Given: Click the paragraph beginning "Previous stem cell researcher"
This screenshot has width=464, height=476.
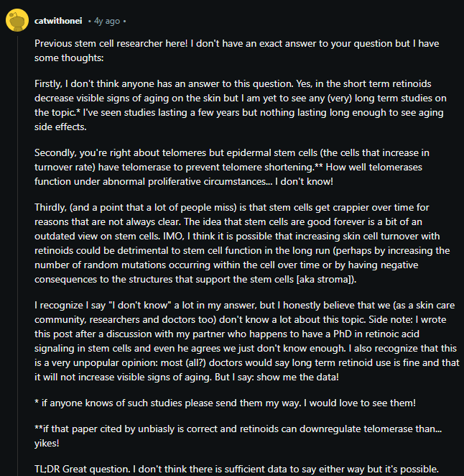Looking at the screenshot, I should point(236,50).
